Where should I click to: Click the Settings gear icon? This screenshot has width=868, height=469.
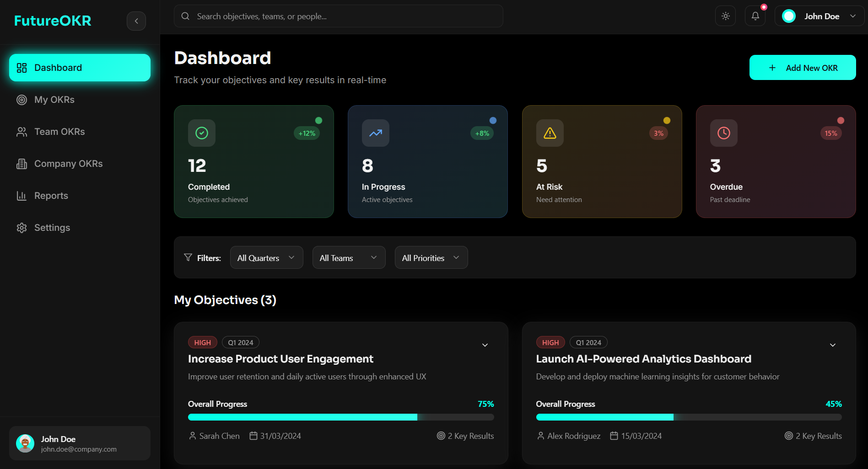point(22,228)
